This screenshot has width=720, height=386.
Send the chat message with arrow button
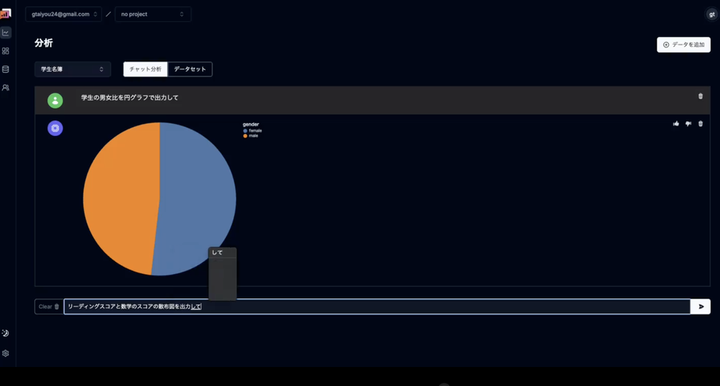(701, 307)
